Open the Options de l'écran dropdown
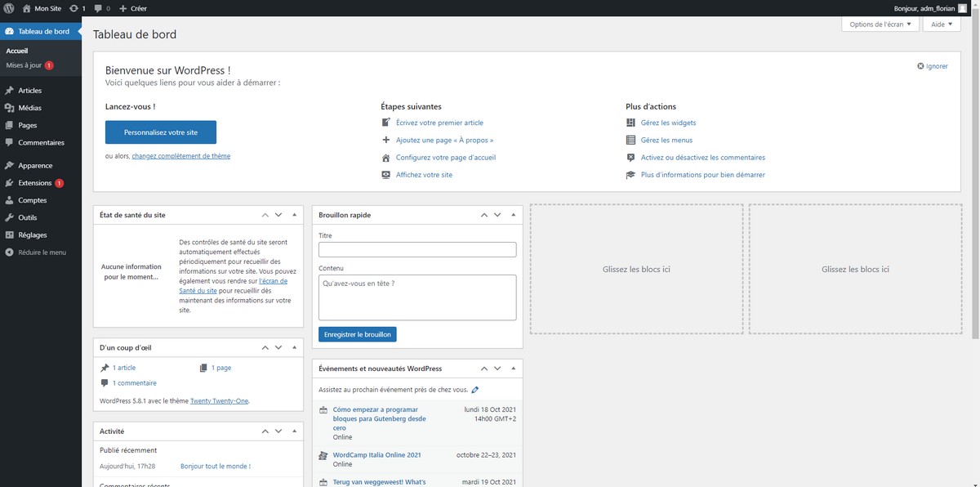 click(x=879, y=24)
